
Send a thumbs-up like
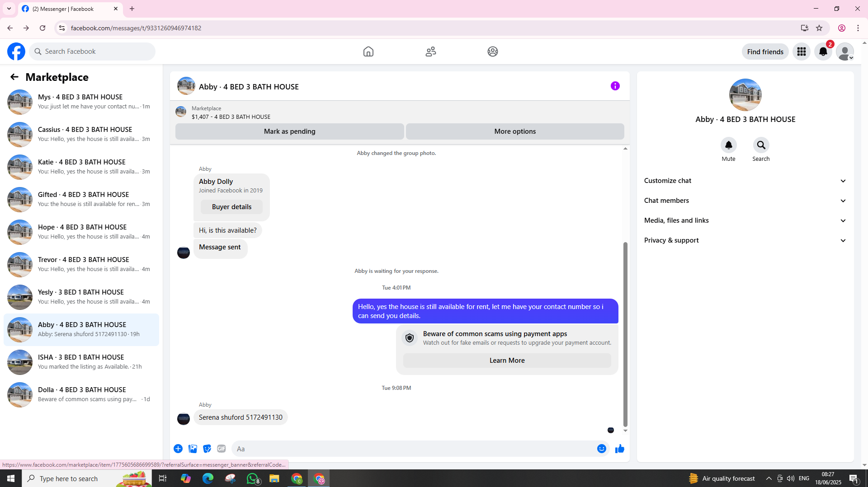[620, 449]
